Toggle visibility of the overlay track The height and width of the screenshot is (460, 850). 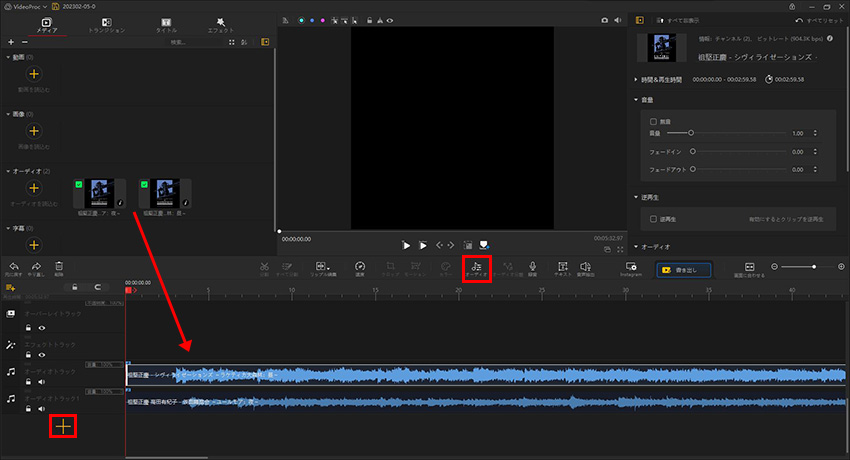pyautogui.click(x=42, y=327)
